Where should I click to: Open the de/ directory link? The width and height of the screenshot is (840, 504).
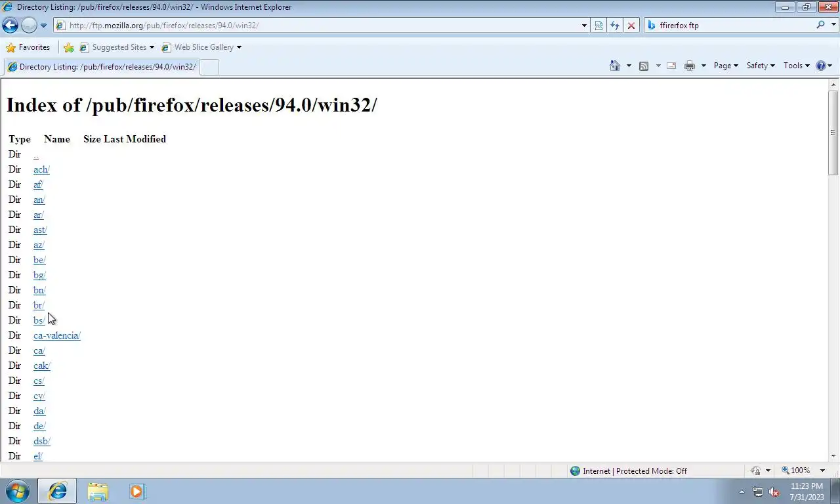point(39,427)
